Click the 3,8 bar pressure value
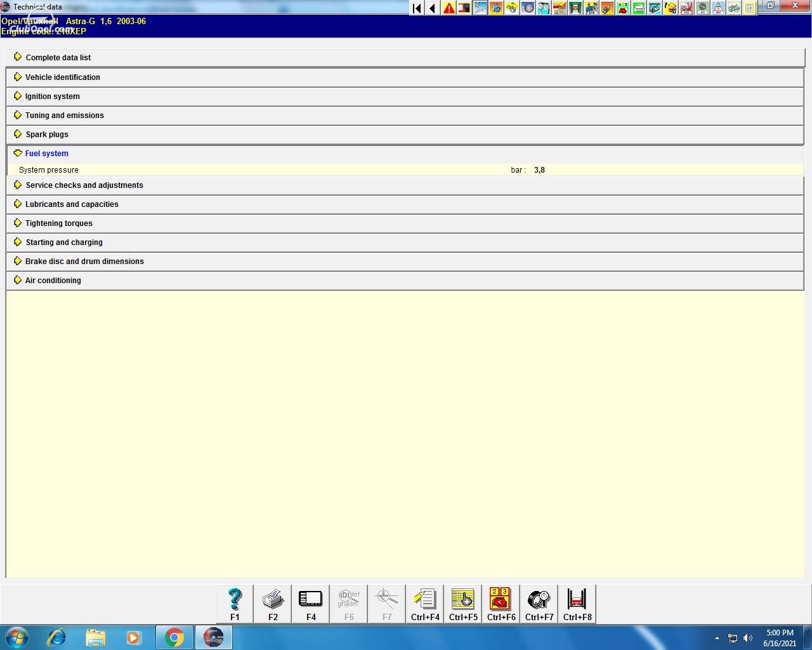 click(x=539, y=170)
